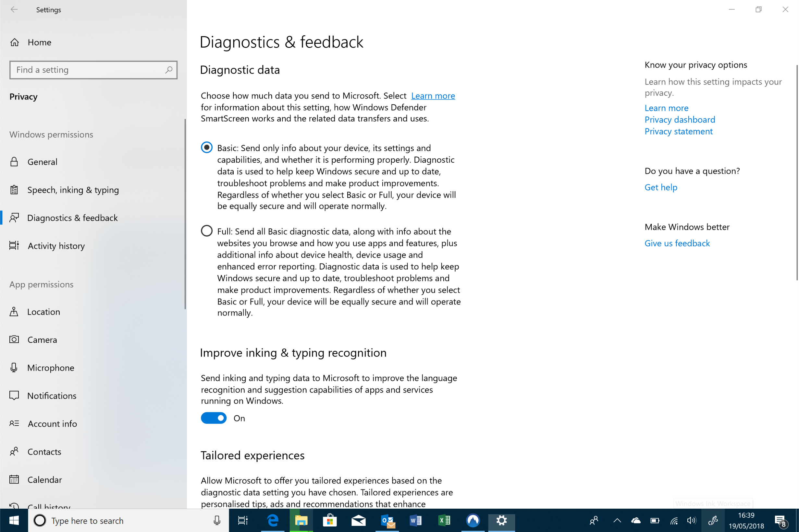The image size is (799, 532).
Task: Click the Get help link
Action: [x=660, y=187]
